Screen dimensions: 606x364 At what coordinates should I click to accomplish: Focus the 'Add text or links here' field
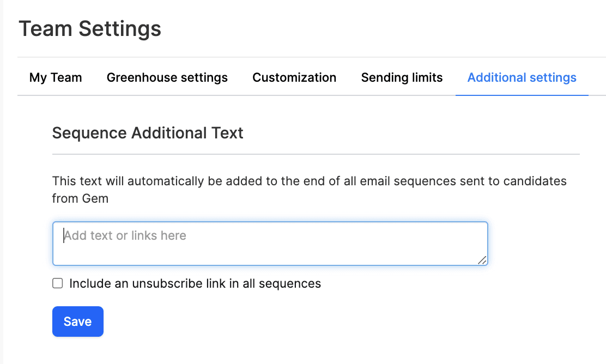coord(270,236)
